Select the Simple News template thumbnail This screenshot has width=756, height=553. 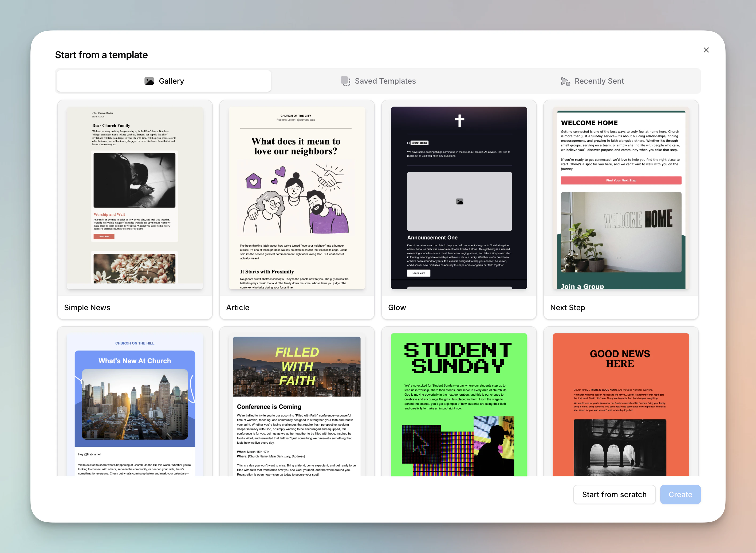(135, 198)
